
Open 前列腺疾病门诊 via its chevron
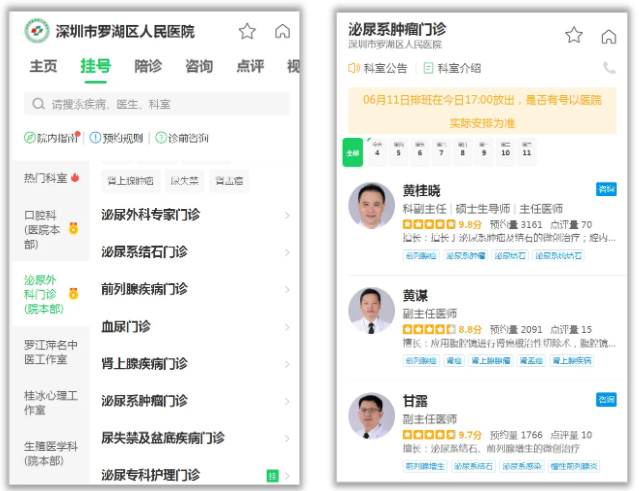click(287, 289)
